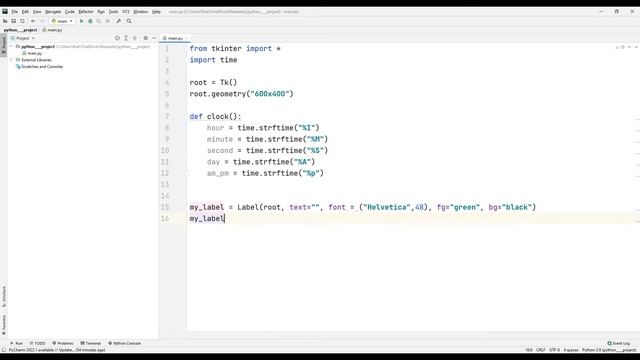This screenshot has height=360, width=640.
Task: Open the Edit menu
Action: tap(25, 12)
